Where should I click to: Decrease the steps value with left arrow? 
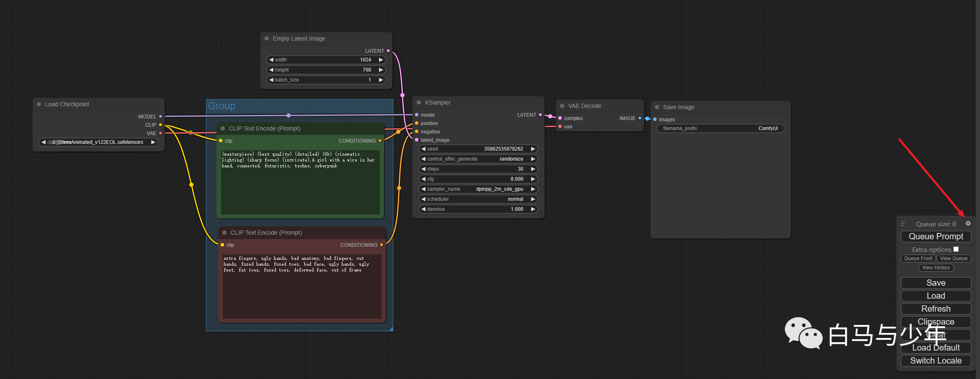[x=423, y=169]
